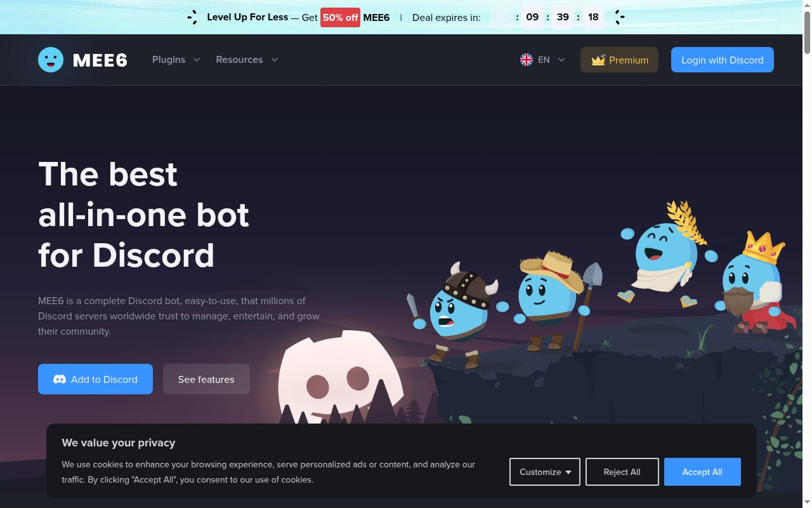Click the Discord logo icon in Add button
Image resolution: width=812 pixels, height=508 pixels.
tap(60, 379)
